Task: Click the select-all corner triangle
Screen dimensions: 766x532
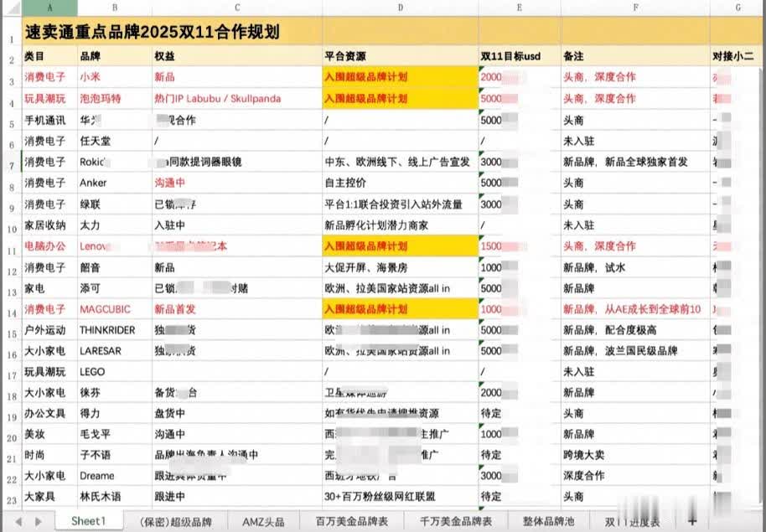Action: coord(13,8)
